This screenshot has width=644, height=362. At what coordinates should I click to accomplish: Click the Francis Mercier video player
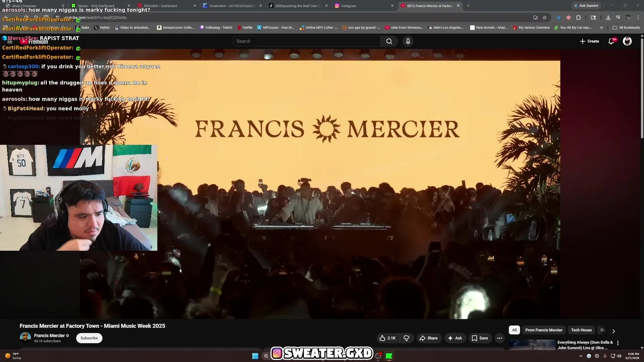pos(320,184)
